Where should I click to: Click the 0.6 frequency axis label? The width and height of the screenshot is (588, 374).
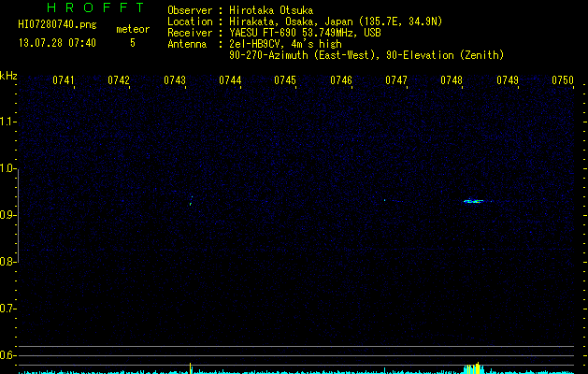7,355
